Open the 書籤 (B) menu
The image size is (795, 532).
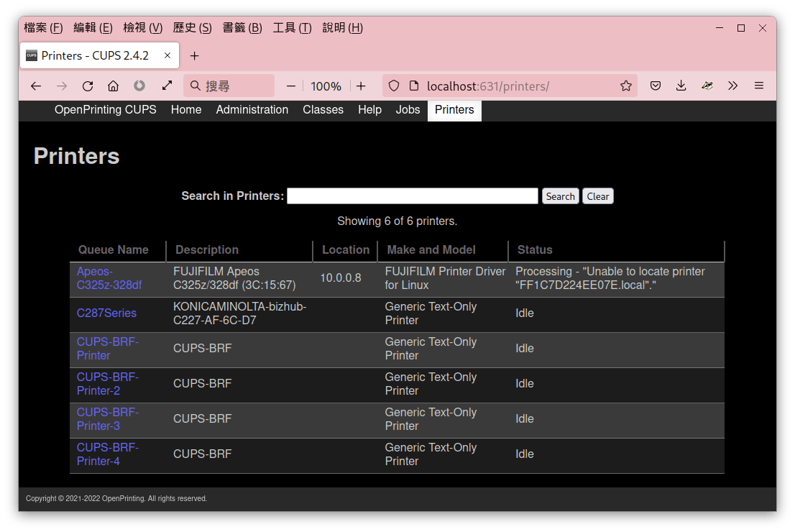point(242,28)
